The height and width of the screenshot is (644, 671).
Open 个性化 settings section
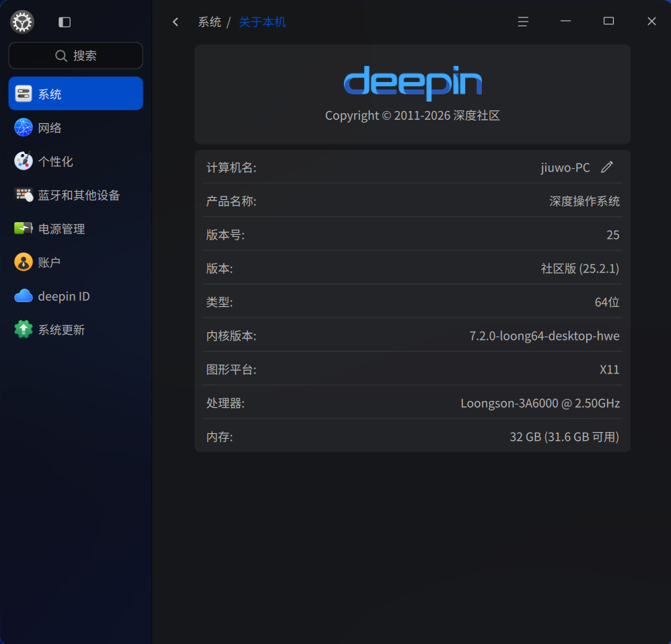tap(76, 162)
